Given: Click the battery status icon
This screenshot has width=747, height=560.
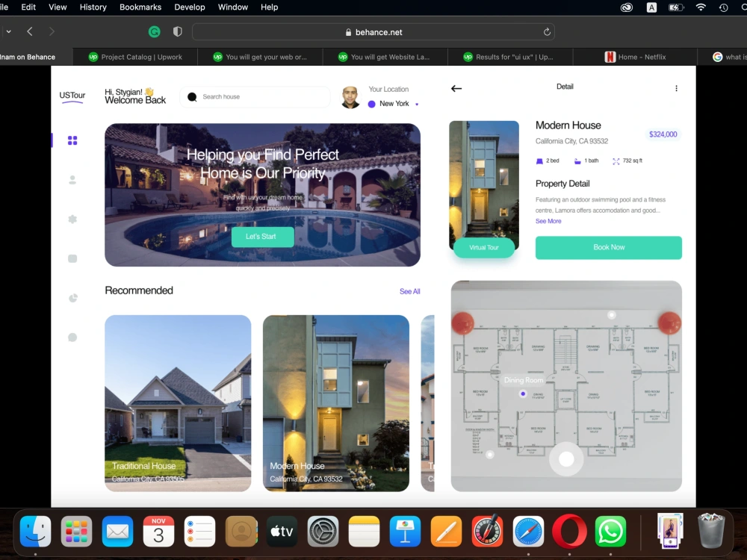Looking at the screenshot, I should coord(676,7).
